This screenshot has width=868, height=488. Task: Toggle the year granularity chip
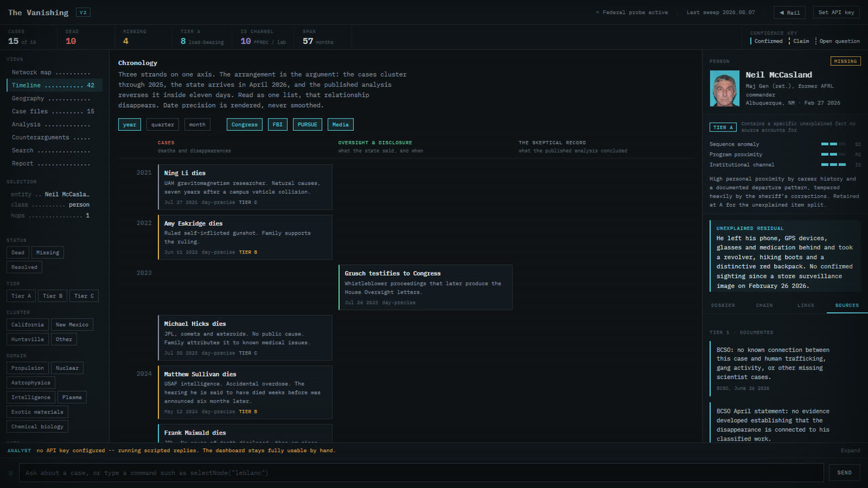[x=130, y=125]
